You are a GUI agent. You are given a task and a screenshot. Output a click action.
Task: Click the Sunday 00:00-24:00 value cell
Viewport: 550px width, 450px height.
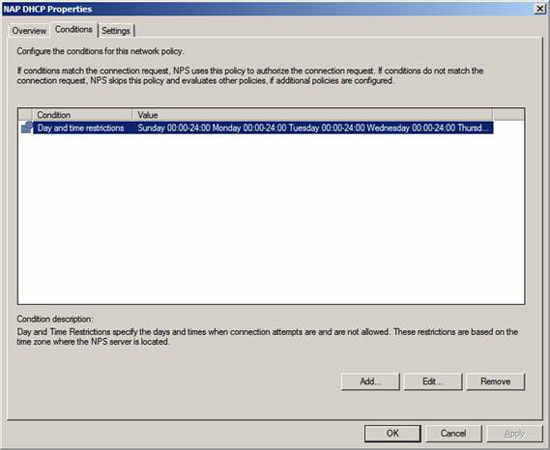(x=313, y=128)
